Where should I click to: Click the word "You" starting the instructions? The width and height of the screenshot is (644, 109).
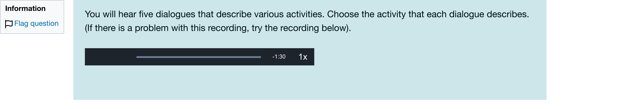[x=92, y=14]
